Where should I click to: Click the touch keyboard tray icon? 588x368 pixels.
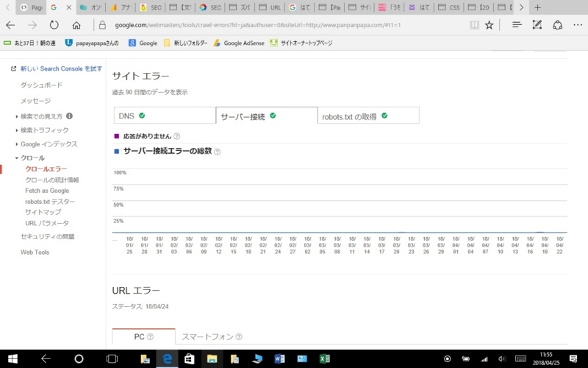coord(521,359)
